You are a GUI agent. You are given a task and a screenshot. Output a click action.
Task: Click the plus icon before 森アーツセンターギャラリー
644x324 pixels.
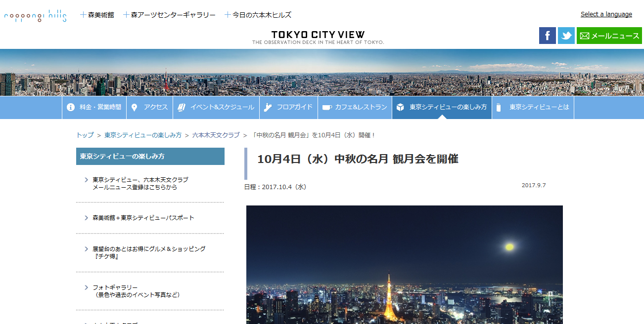pyautogui.click(x=127, y=15)
